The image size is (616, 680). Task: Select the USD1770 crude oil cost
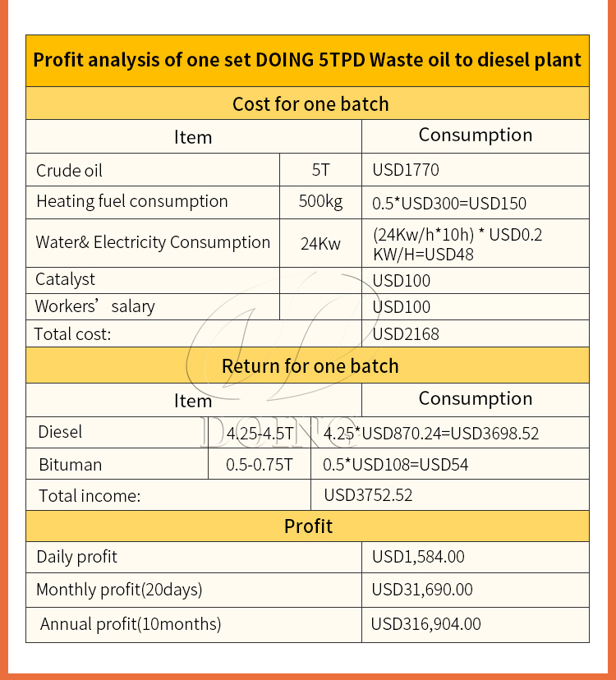(406, 171)
